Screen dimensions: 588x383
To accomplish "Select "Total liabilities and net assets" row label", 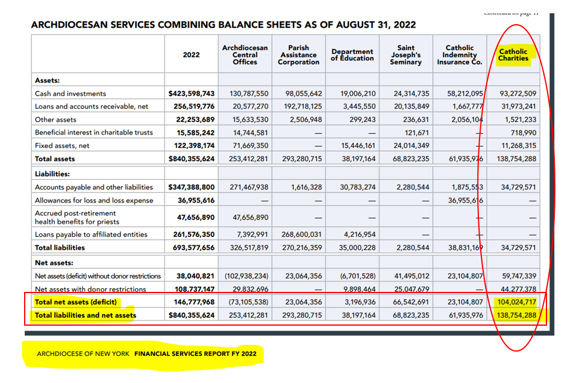I will click(x=86, y=315).
